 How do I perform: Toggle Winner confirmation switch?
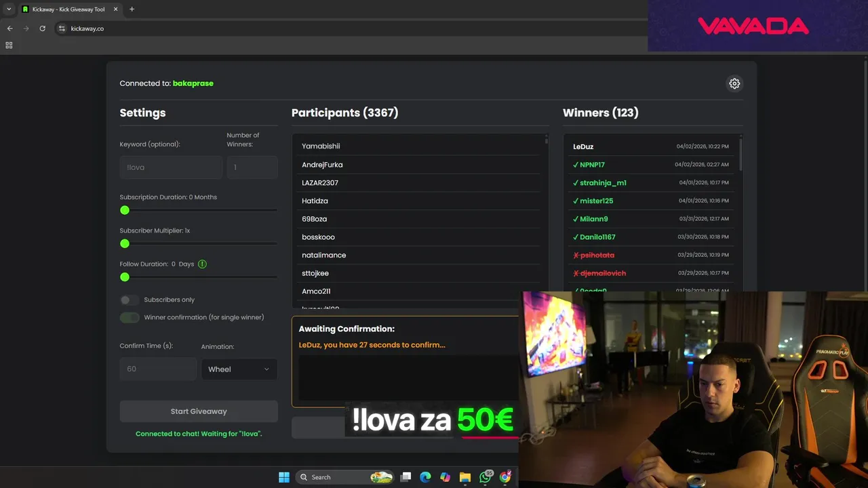point(130,317)
